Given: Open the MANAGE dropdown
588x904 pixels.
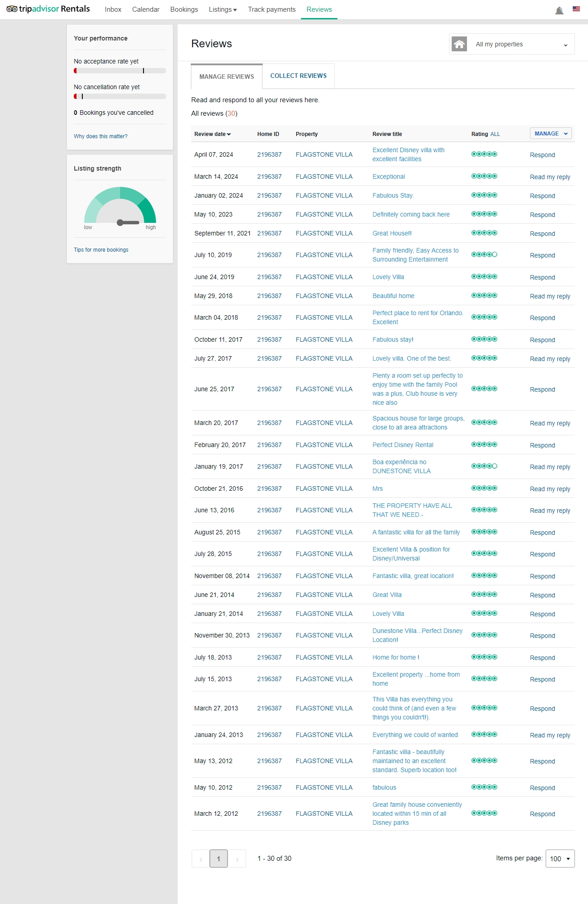Looking at the screenshot, I should [x=551, y=134].
